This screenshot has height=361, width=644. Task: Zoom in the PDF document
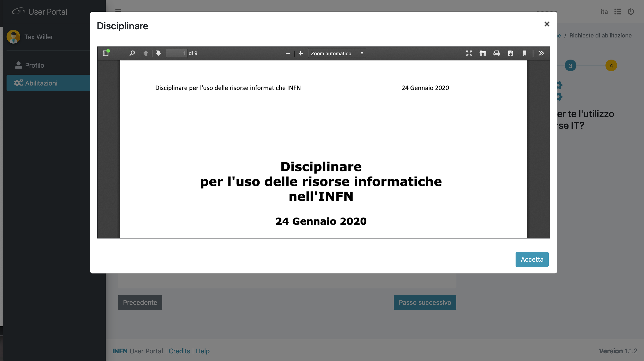pyautogui.click(x=301, y=53)
